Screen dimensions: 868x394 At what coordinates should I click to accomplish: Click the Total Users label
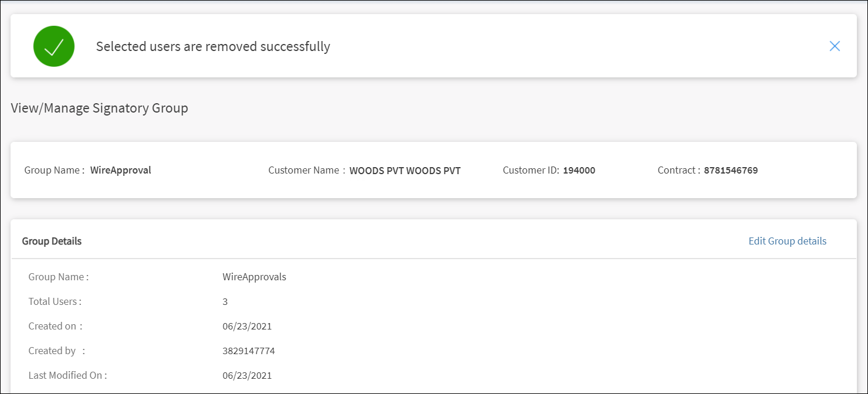[x=55, y=301]
